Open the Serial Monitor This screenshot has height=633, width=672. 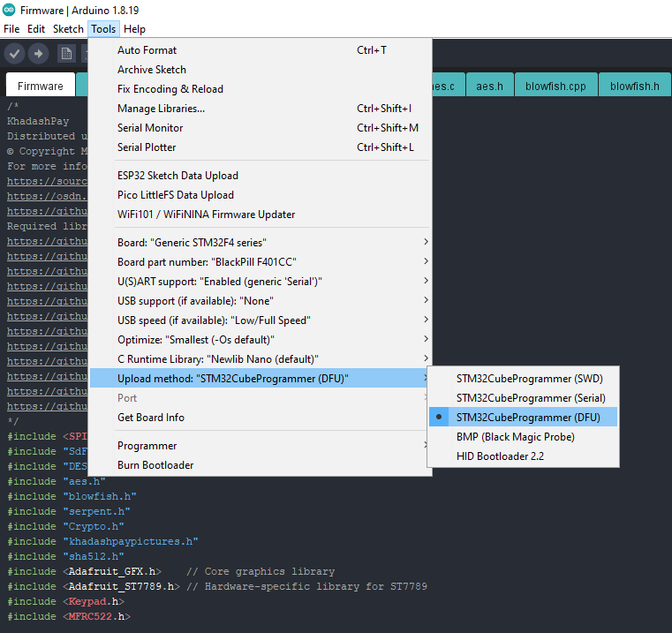coord(260,128)
